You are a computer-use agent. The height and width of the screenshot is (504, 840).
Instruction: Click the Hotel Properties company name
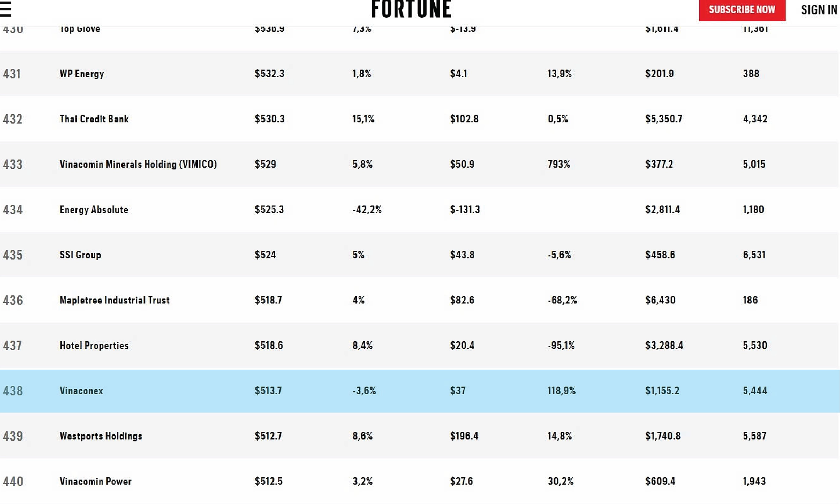click(94, 345)
